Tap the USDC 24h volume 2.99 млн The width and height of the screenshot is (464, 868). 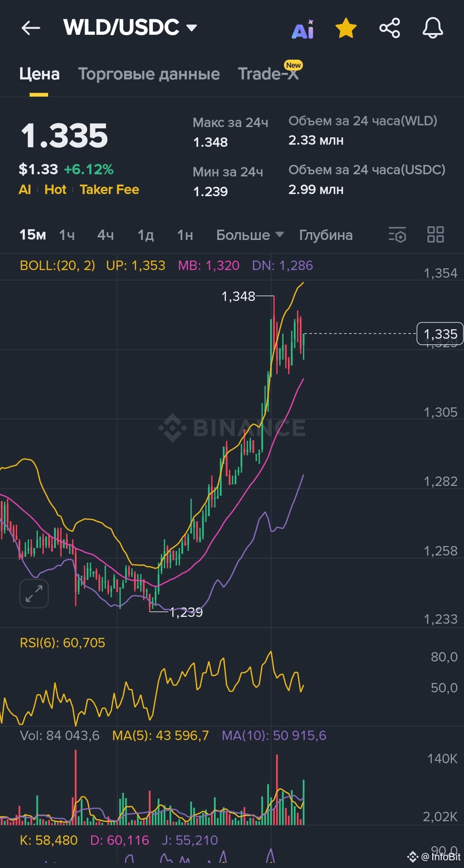(316, 189)
